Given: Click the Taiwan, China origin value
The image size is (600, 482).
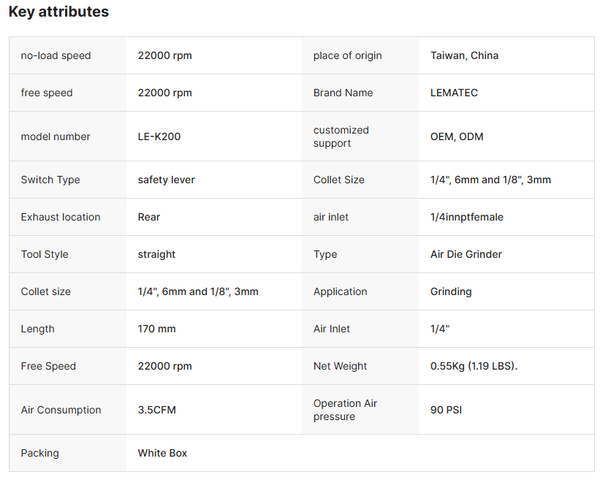Looking at the screenshot, I should (x=464, y=55).
